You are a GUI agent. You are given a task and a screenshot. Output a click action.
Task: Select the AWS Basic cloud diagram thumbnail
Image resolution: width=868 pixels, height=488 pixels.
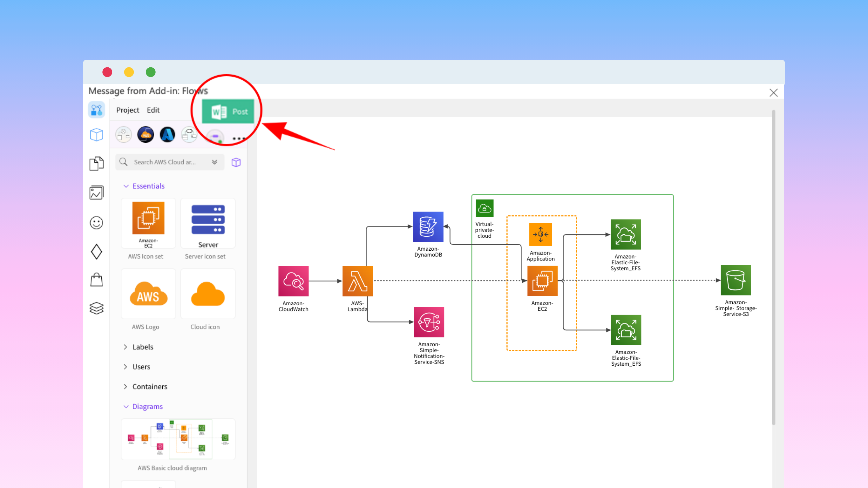[178, 439]
